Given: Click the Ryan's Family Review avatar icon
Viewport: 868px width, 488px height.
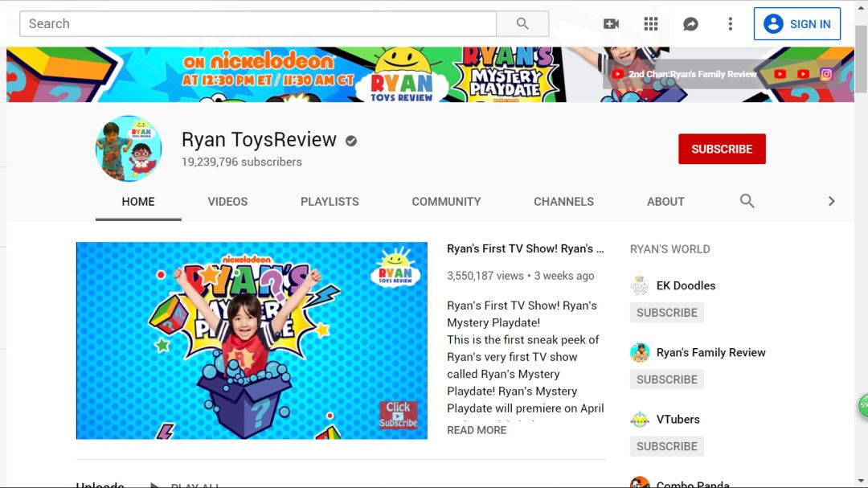Looking at the screenshot, I should pyautogui.click(x=640, y=353).
